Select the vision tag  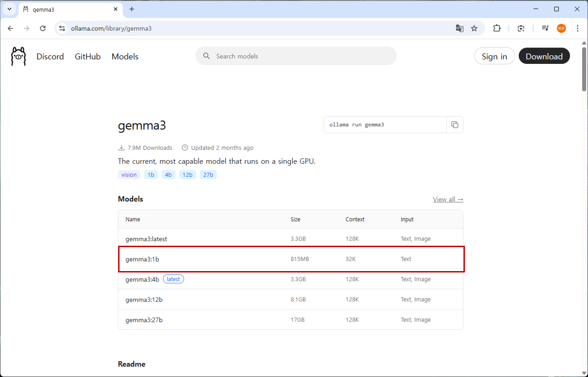pos(129,175)
